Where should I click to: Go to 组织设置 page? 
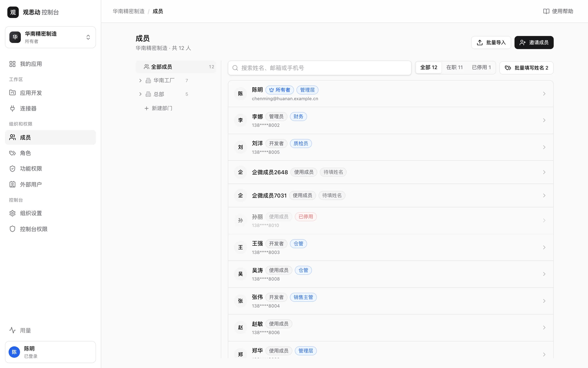[x=50, y=213]
